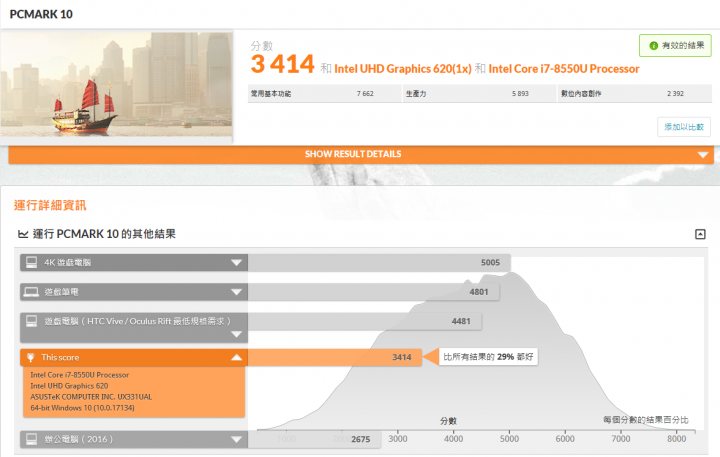The height and width of the screenshot is (457, 720).
Task: Expand the 遊戲筆電 row dropdown
Action: point(236,292)
